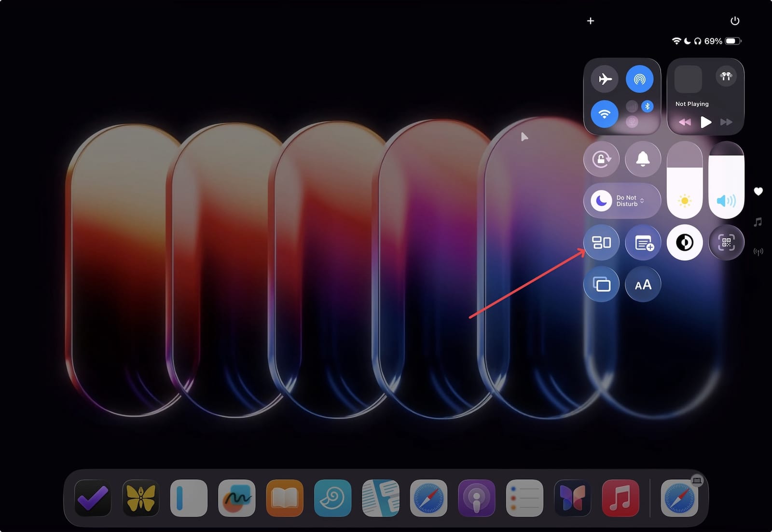Open the Text Size AA control

coord(643,284)
